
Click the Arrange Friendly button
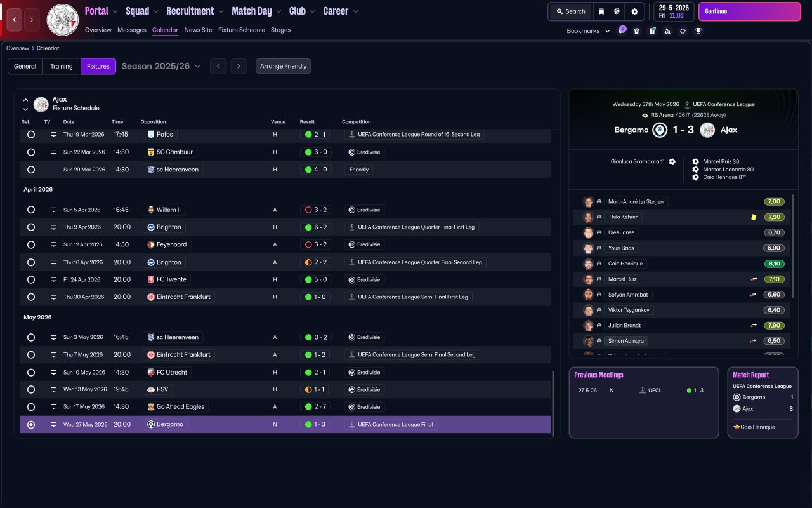point(283,66)
